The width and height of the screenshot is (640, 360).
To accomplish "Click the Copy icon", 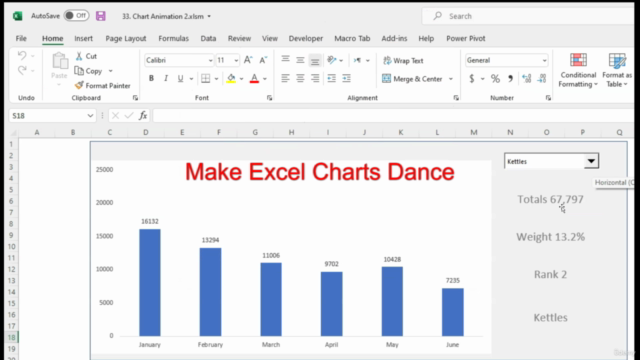I will 79,71.
